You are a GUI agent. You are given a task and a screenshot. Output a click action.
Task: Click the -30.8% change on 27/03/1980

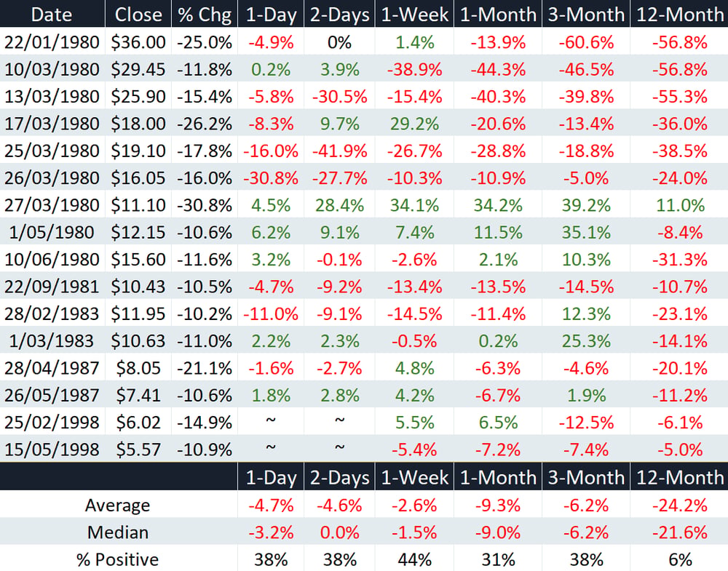coord(205,205)
